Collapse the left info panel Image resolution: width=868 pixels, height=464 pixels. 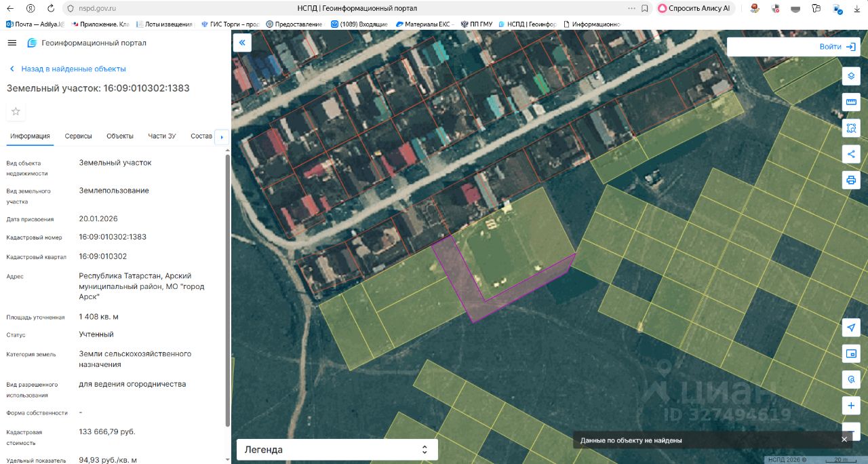tap(242, 43)
